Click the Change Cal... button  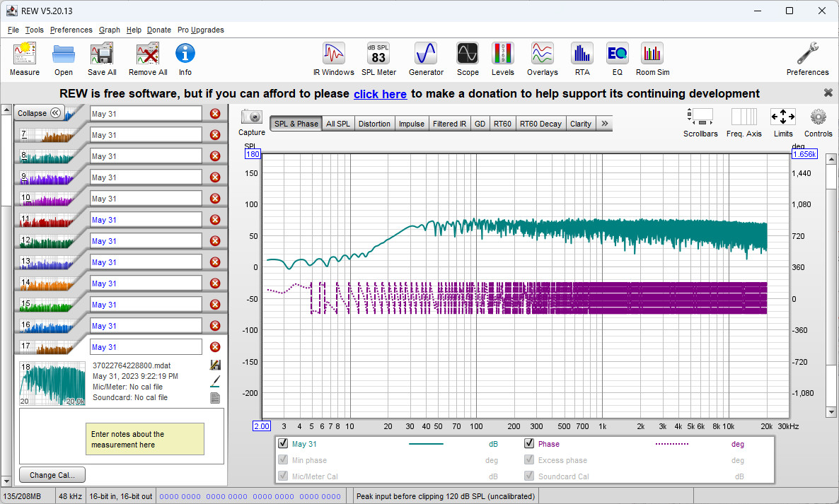pyautogui.click(x=52, y=474)
